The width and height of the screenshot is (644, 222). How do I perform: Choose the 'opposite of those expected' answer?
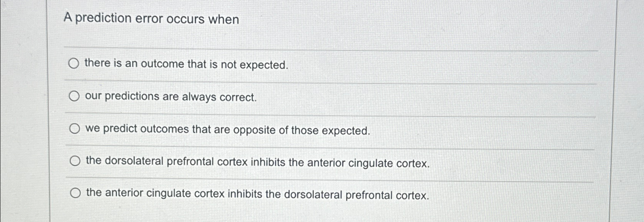(227, 130)
